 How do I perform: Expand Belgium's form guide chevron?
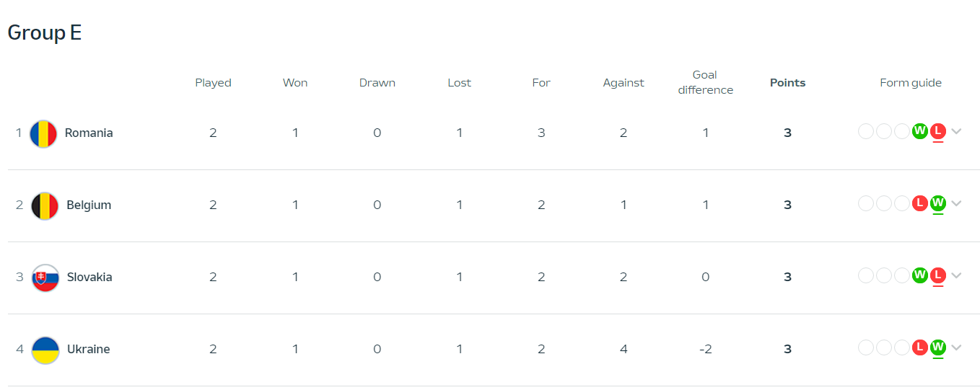pos(957,203)
